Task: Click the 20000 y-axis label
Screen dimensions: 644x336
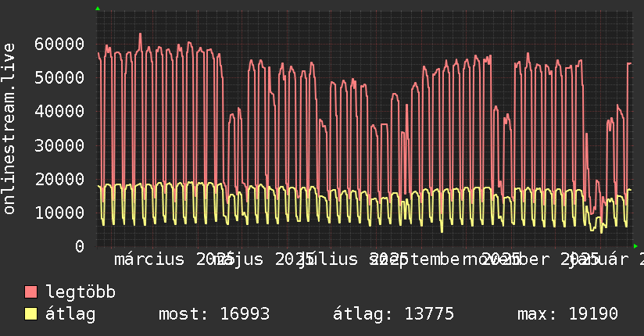Action: click(x=59, y=179)
